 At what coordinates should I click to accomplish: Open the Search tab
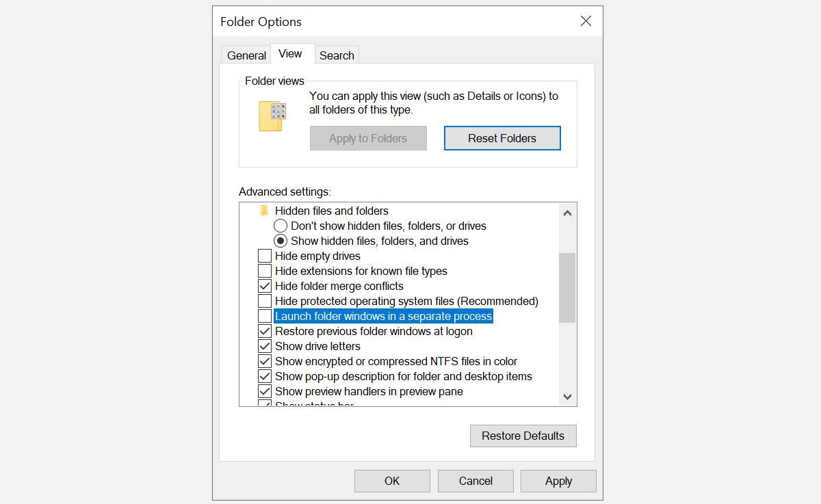tap(337, 55)
